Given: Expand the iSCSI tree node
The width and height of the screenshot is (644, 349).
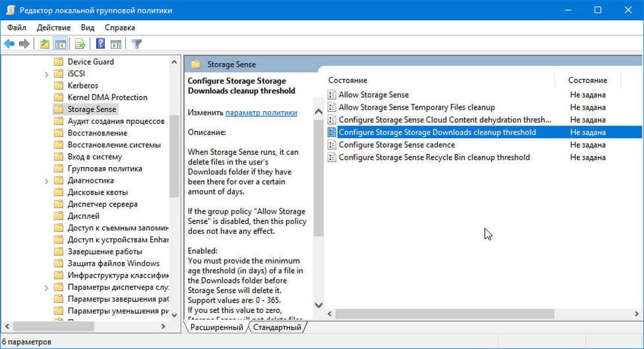Looking at the screenshot, I should [47, 73].
